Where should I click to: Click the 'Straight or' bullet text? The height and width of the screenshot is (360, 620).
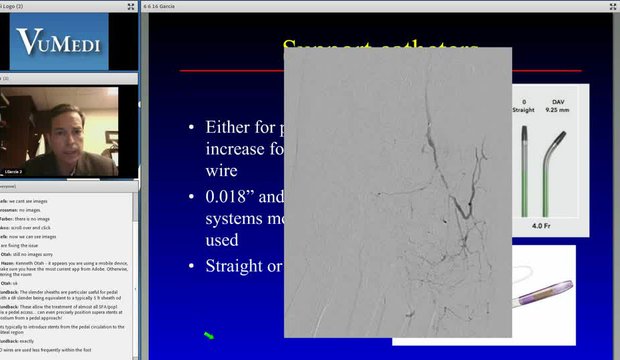pyautogui.click(x=244, y=266)
